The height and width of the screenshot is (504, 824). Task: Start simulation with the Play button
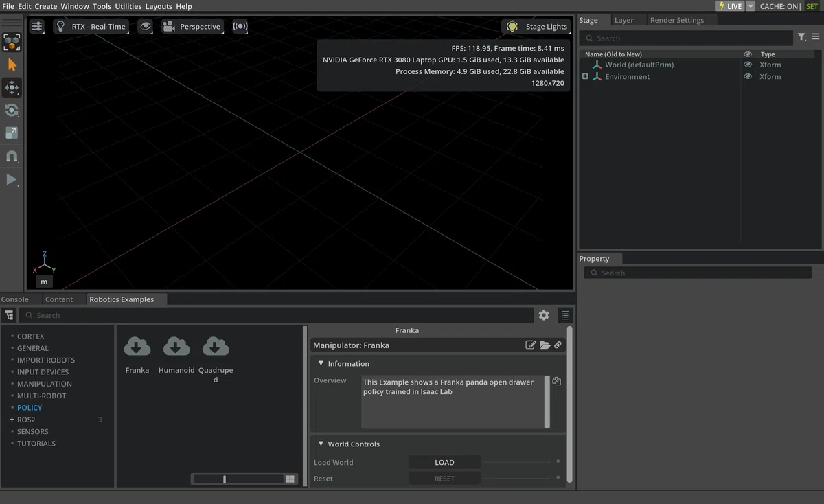pyautogui.click(x=12, y=179)
